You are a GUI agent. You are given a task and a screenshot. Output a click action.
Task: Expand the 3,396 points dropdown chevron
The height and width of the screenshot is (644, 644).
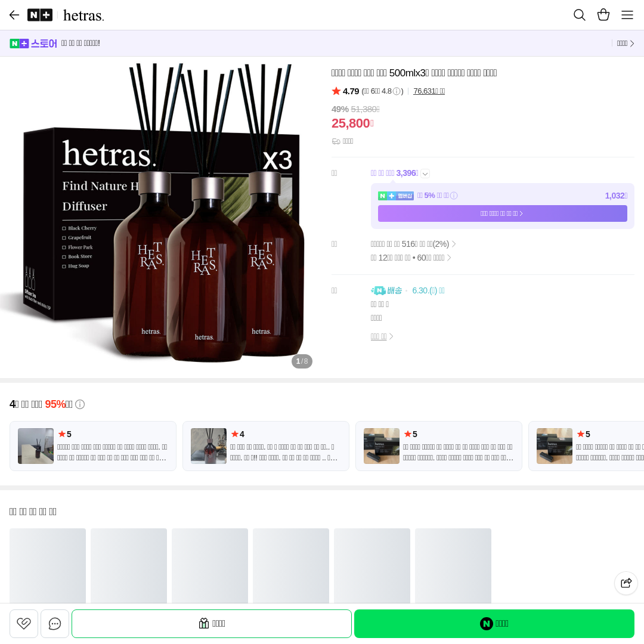tap(425, 174)
